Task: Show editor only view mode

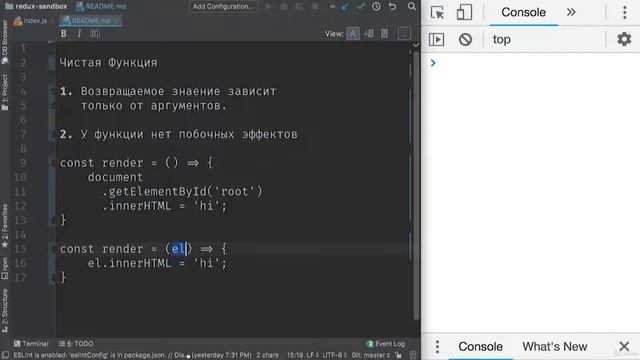Action: 353,34
